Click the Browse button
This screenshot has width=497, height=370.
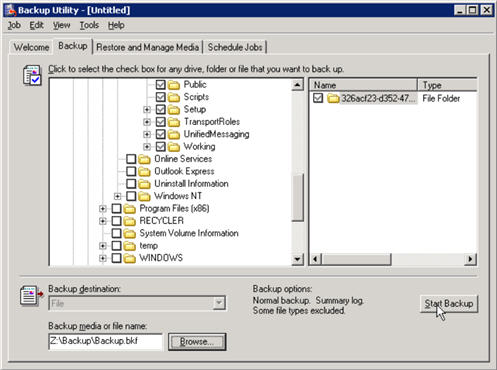click(197, 342)
